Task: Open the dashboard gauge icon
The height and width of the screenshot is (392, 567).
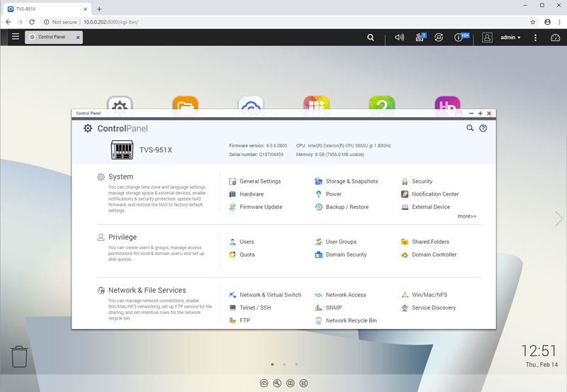Action: coord(555,38)
